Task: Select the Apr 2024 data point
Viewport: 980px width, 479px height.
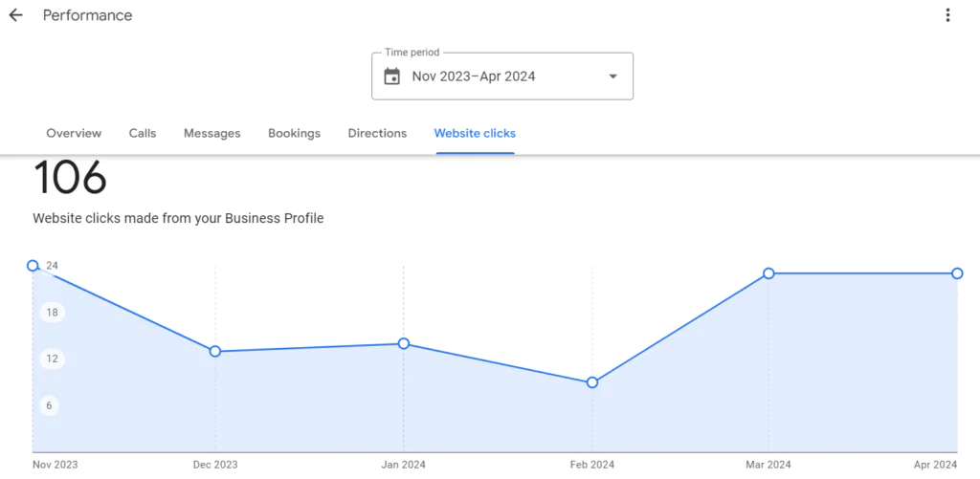Action: point(957,273)
